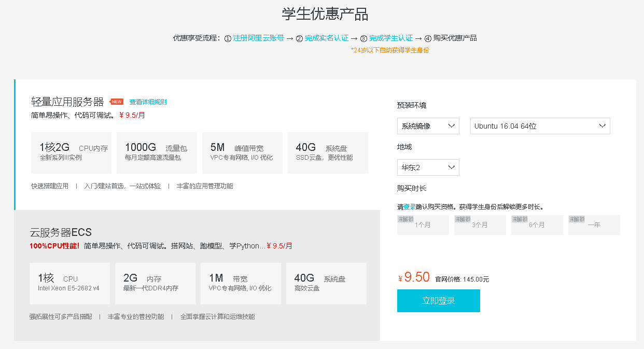Viewport: 644px width, 349px height.
Task: Expand the Ubuntu 16.04 64位 image dropdown
Action: click(x=540, y=125)
